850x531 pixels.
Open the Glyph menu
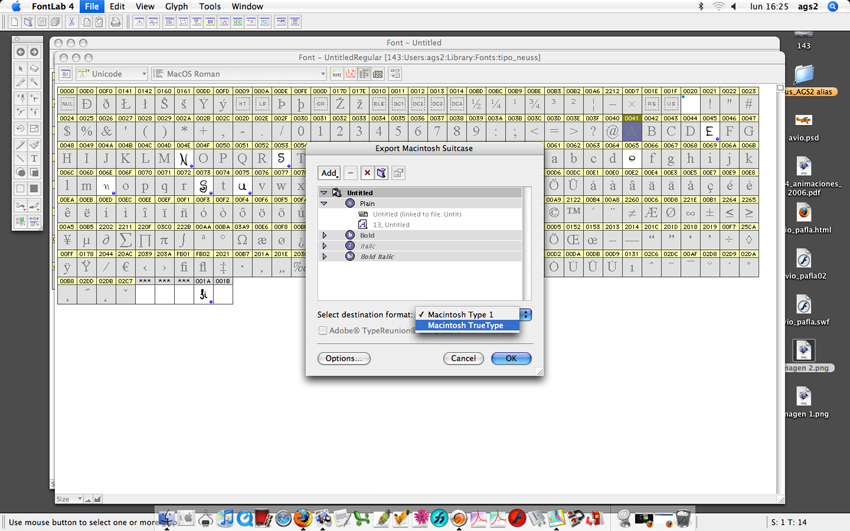(176, 7)
